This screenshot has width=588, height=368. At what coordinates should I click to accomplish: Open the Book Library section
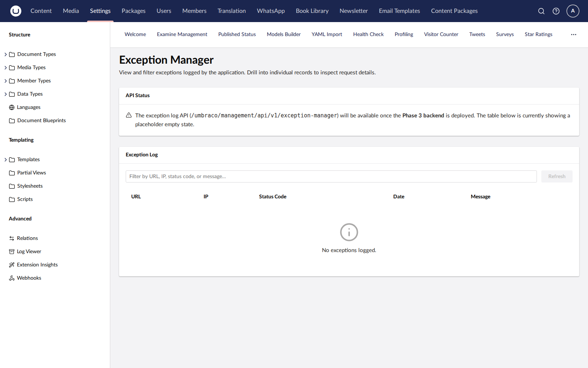pos(312,11)
